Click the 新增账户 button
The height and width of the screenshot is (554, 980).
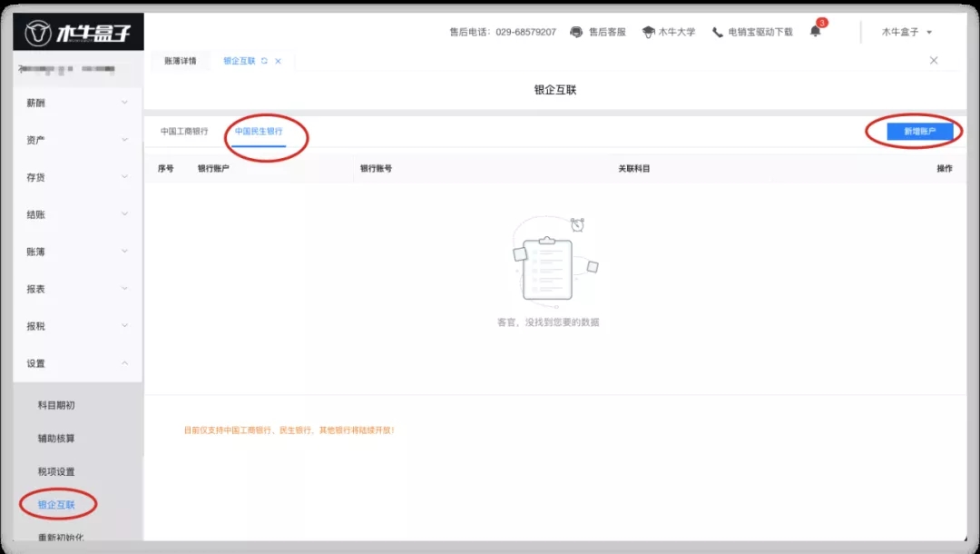click(x=919, y=132)
